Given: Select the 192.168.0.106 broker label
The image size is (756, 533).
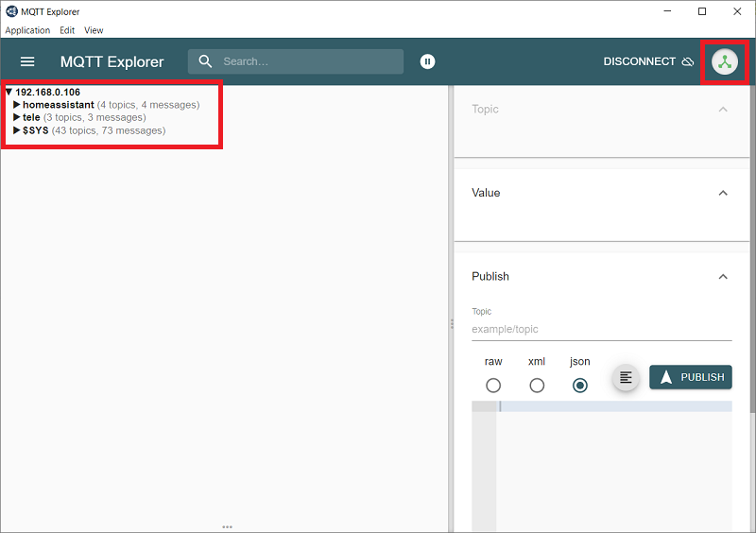Looking at the screenshot, I should point(48,92).
